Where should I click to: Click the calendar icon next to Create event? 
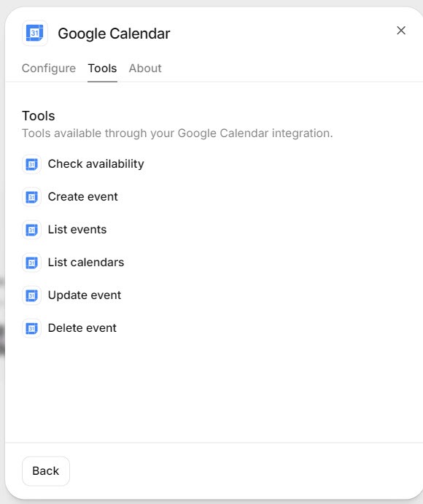click(x=31, y=197)
